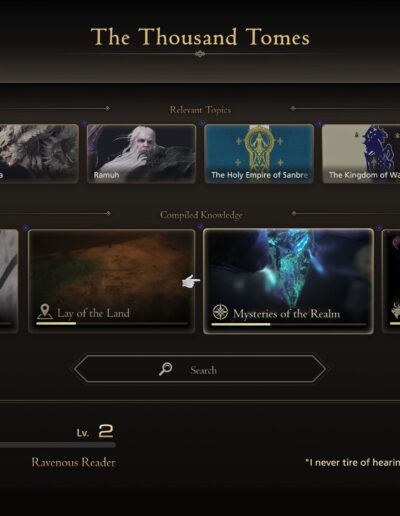The width and height of the screenshot is (400, 516).
Task: Select the Mysteries of the Realm category
Action: point(288,281)
